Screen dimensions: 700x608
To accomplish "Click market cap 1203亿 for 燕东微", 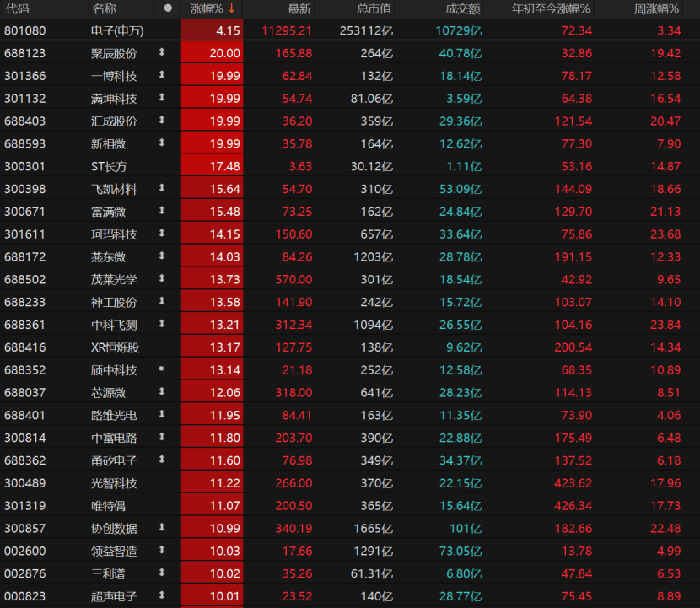I will click(x=374, y=256).
